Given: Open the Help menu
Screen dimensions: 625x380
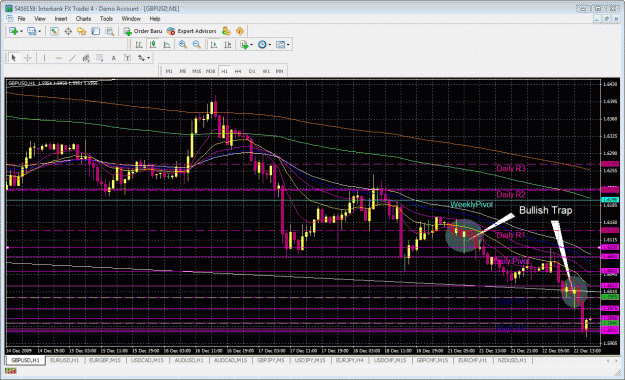Looking at the screenshot, I should point(155,19).
